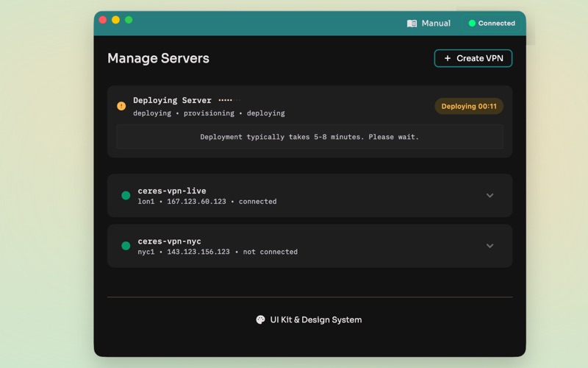Open the Manual book icon

point(412,24)
